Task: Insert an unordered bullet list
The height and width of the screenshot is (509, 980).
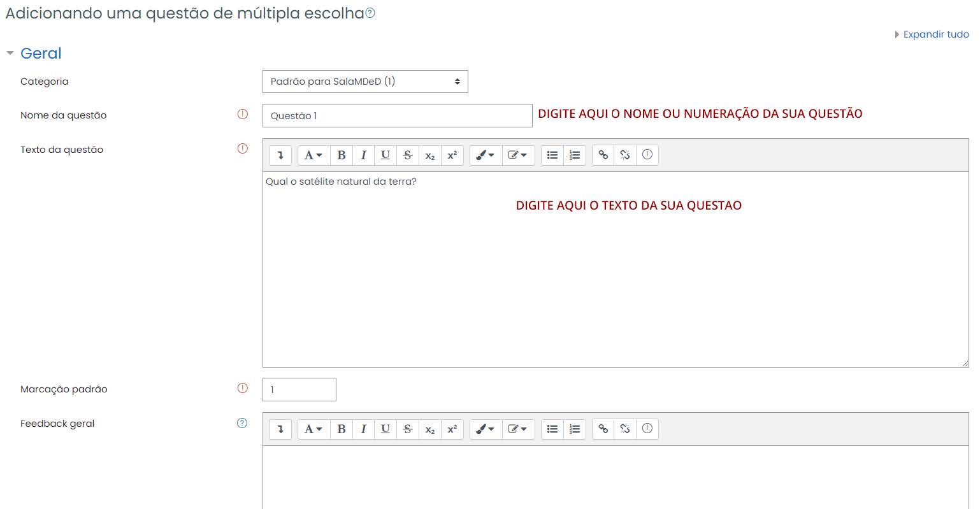Action: [x=552, y=155]
